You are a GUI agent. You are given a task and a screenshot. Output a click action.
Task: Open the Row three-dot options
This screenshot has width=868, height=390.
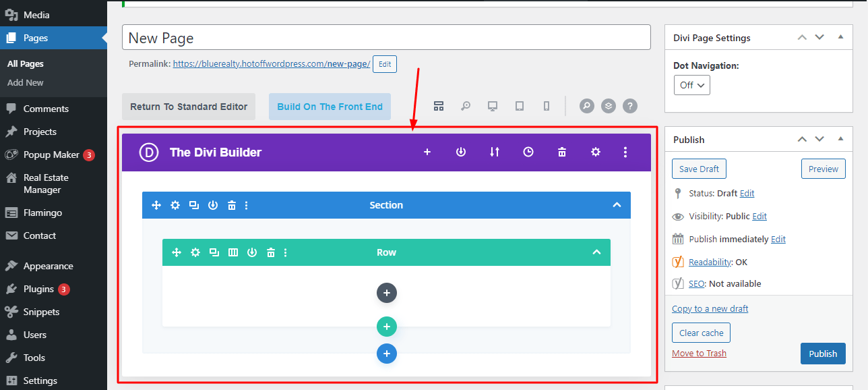(286, 252)
